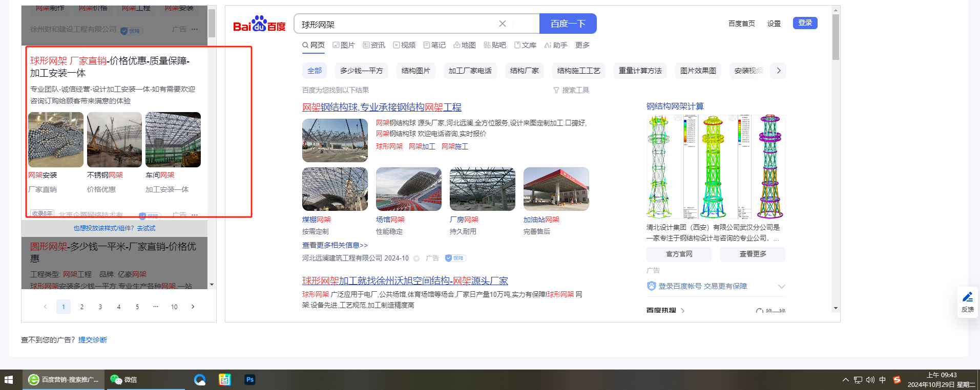Open the more-options dots beside 徐州财和建设工程有限公司
Screen dimensions: 980x390
[x=195, y=29]
